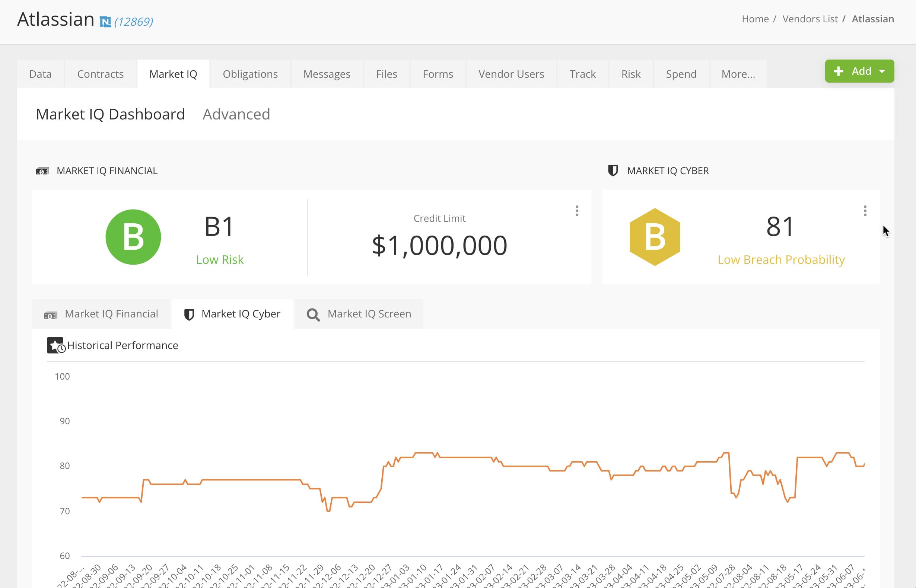Click the magnifier icon on Market IQ Screen tab

[x=313, y=314]
